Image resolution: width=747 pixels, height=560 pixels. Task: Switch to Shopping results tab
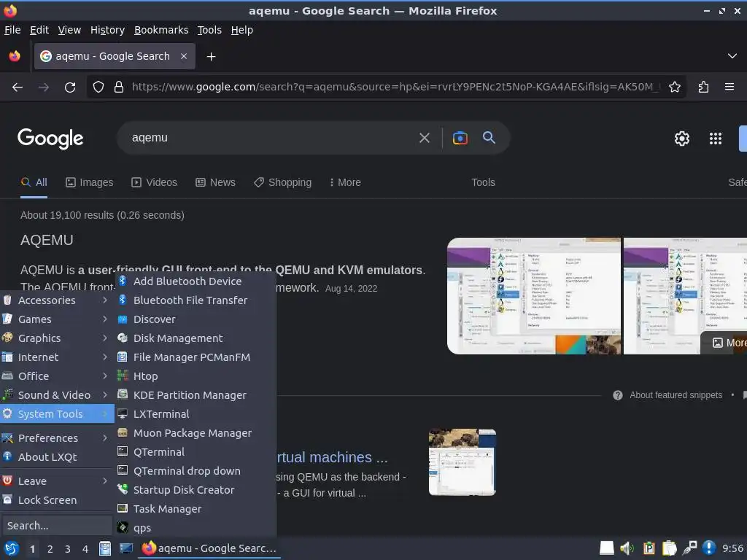point(282,182)
